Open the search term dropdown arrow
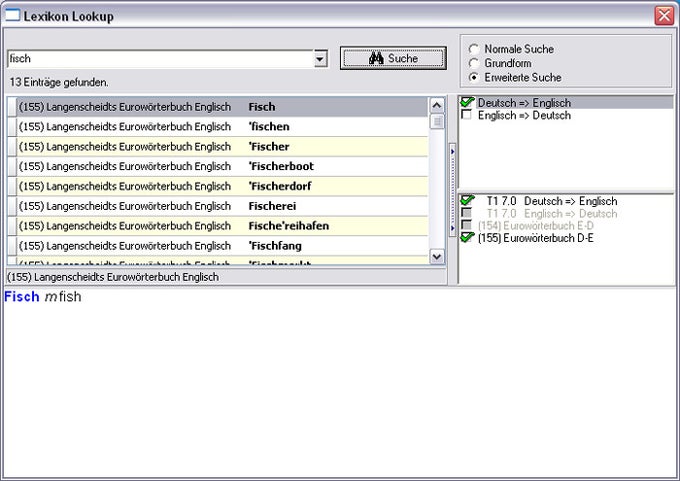Image resolution: width=680 pixels, height=481 pixels. (320, 59)
